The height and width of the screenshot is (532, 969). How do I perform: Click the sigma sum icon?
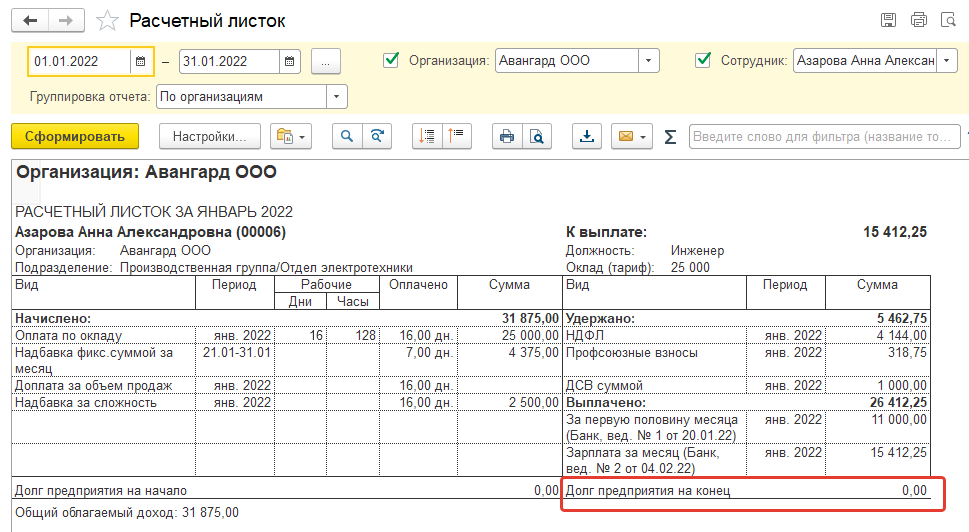coord(670,137)
